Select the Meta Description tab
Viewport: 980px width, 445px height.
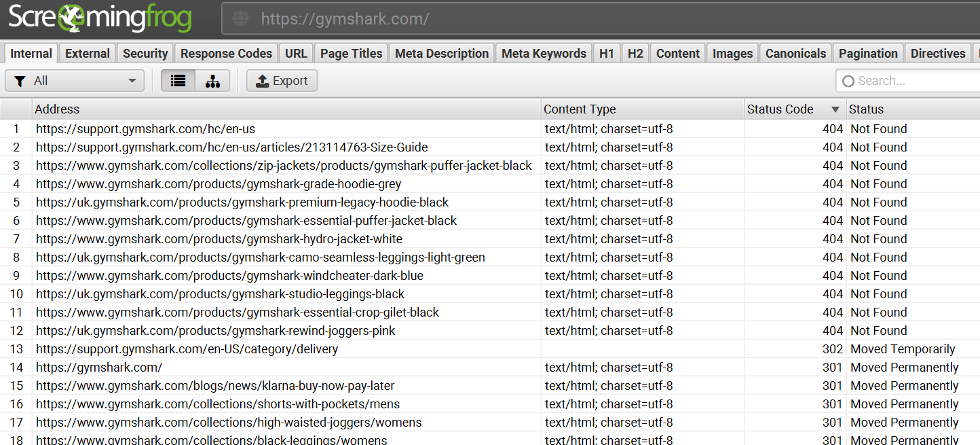[x=442, y=54]
